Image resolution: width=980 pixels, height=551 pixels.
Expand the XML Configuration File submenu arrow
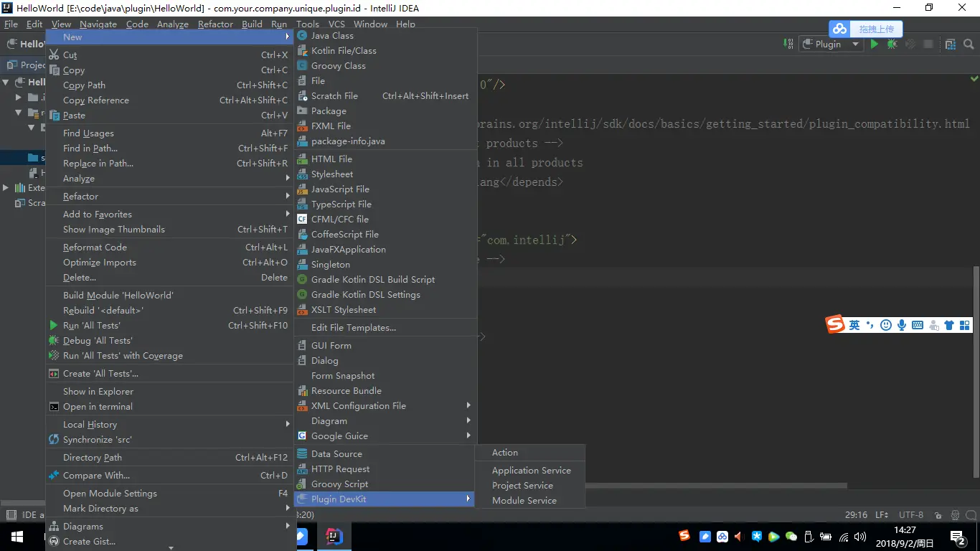pos(468,405)
